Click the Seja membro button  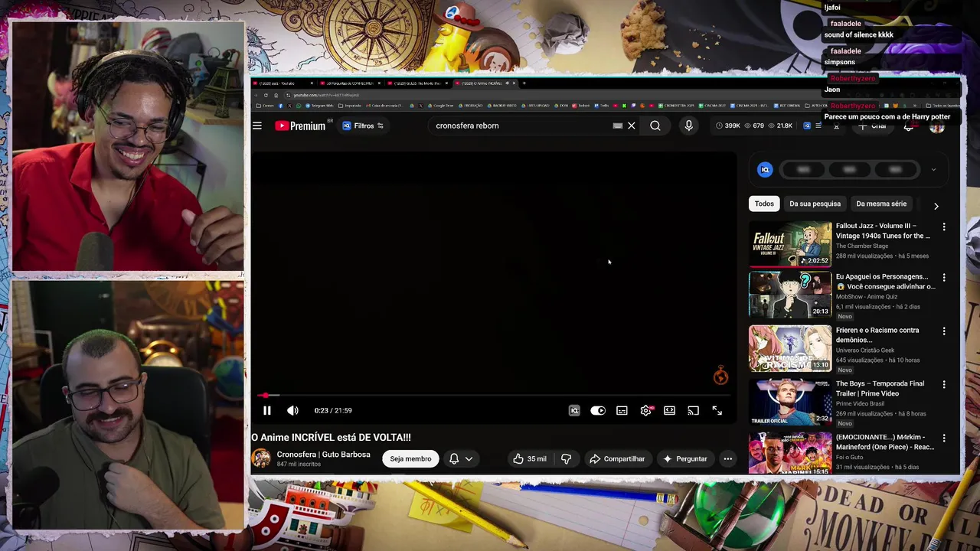click(410, 458)
